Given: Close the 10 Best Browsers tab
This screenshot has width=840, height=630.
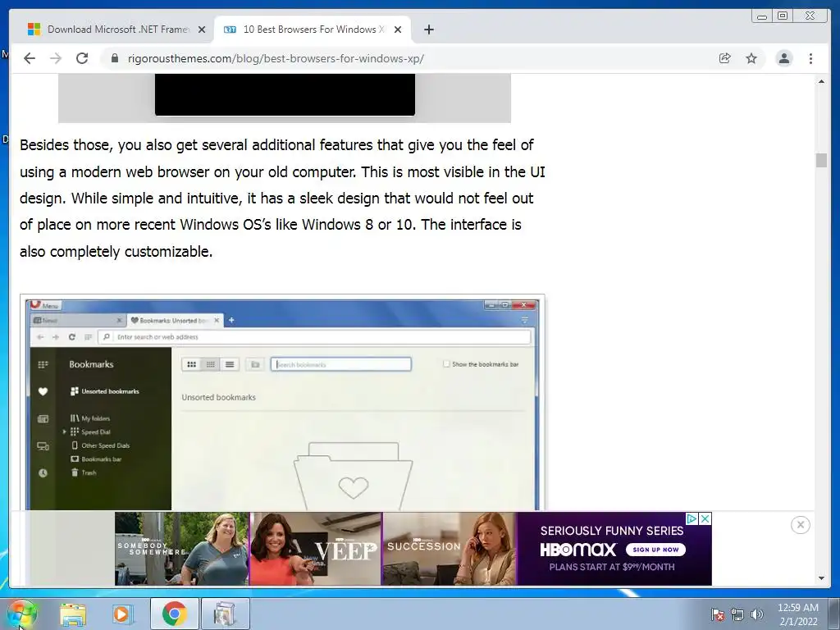Looking at the screenshot, I should click(398, 30).
